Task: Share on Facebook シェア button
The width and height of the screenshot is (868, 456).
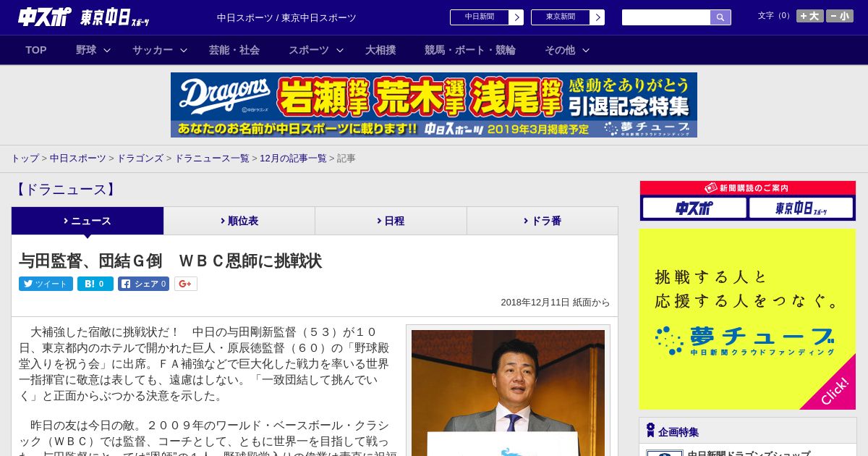Action: [x=143, y=284]
